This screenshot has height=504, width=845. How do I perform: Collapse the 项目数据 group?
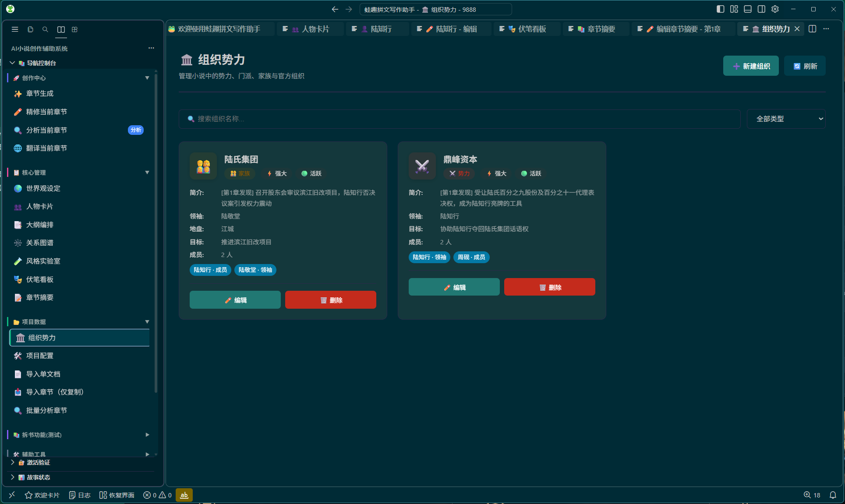click(x=147, y=322)
